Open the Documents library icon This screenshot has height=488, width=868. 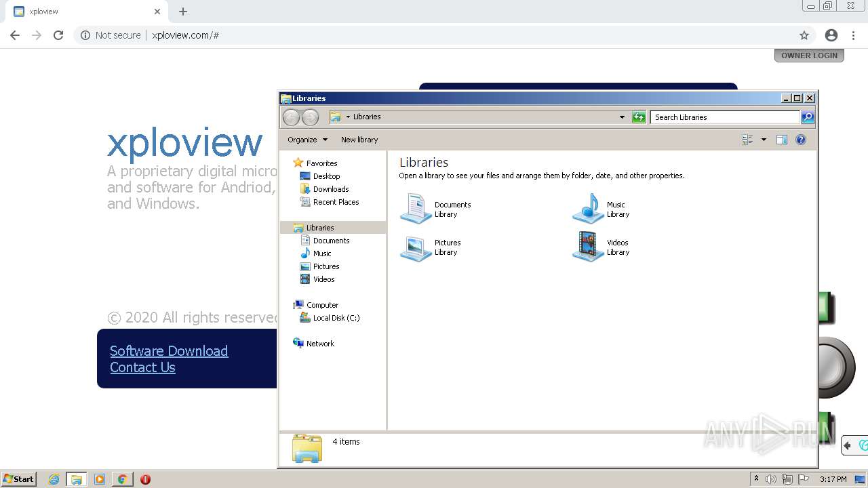coord(416,209)
